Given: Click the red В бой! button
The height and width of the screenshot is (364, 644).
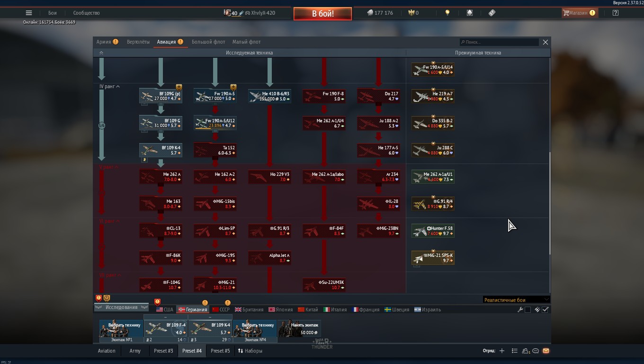Looking at the screenshot, I should 322,13.
